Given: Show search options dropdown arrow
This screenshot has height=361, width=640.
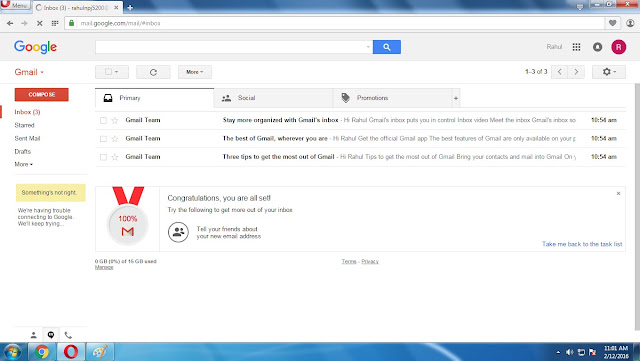Looking at the screenshot, I should pyautogui.click(x=368, y=47).
